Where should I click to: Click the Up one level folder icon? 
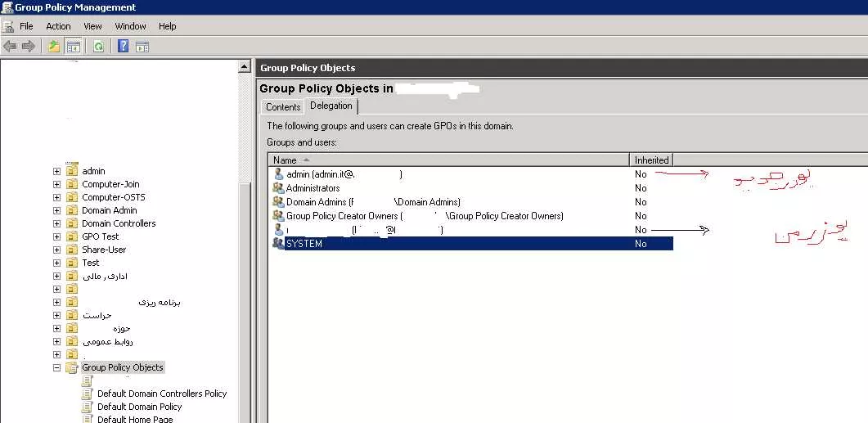(54, 47)
